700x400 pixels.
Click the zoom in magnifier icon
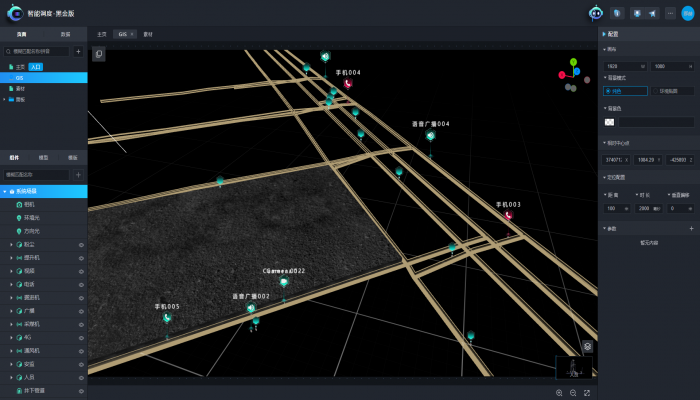pos(559,393)
